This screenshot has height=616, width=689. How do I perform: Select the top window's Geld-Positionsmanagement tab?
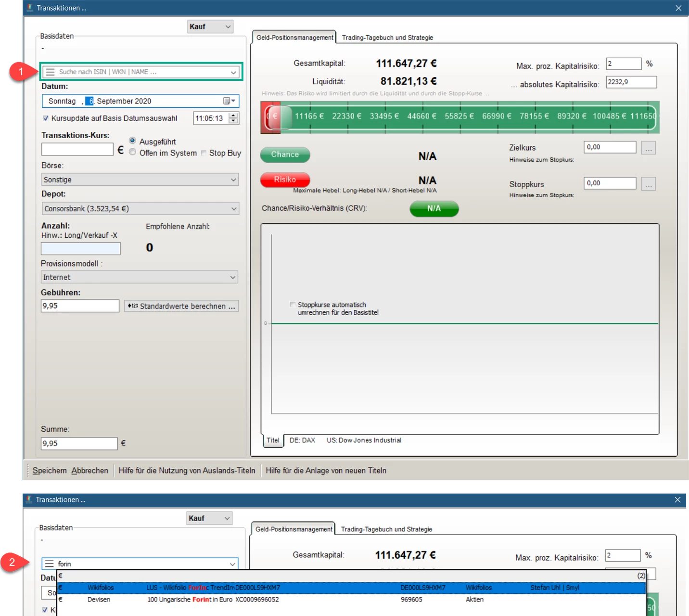tap(294, 38)
